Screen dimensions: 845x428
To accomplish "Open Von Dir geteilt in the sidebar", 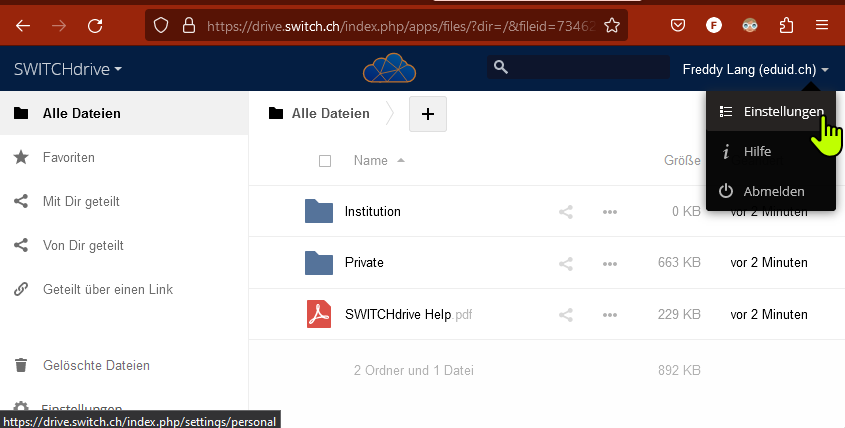I will tap(124, 245).
